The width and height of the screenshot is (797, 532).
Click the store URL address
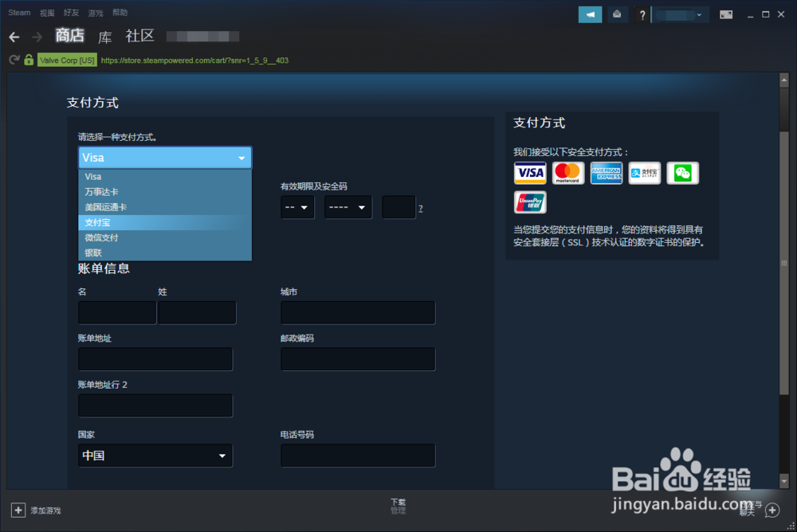pos(194,61)
